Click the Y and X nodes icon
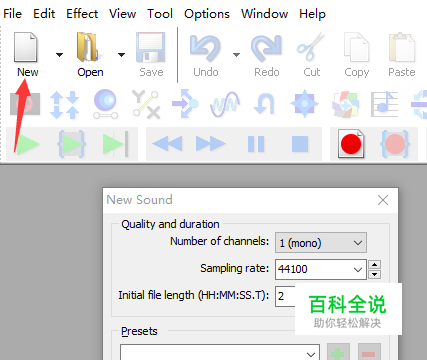Screen dimensions: 427x360 (x=146, y=104)
